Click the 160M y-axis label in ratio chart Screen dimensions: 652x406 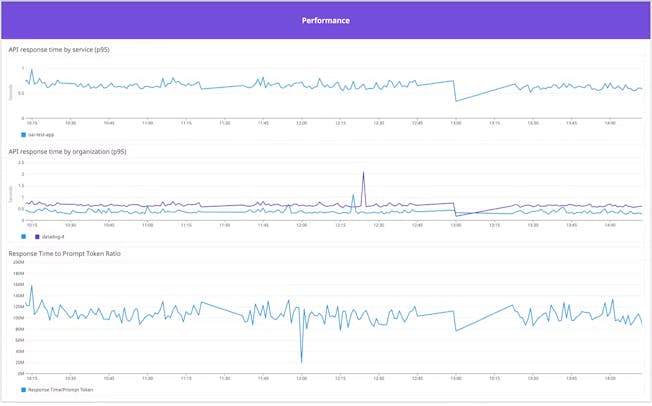click(18, 285)
